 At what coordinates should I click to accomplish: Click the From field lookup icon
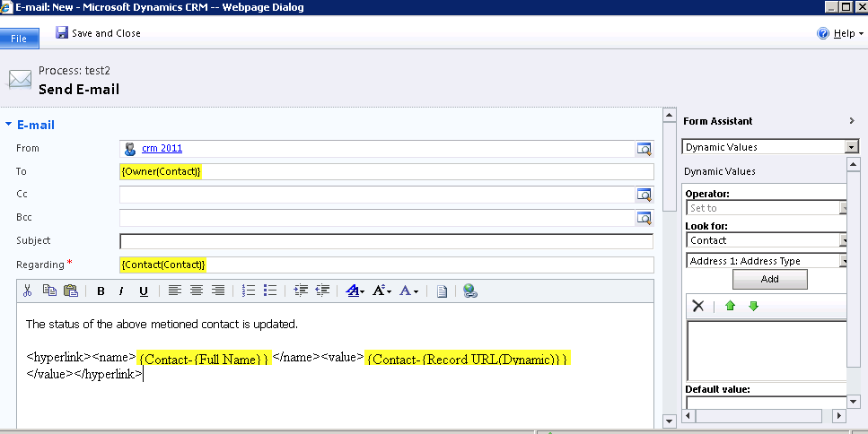click(644, 148)
